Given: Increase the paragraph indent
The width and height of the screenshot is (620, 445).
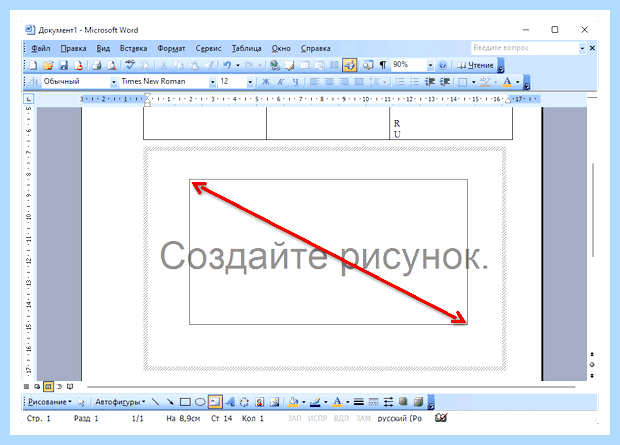Looking at the screenshot, I should click(x=445, y=82).
